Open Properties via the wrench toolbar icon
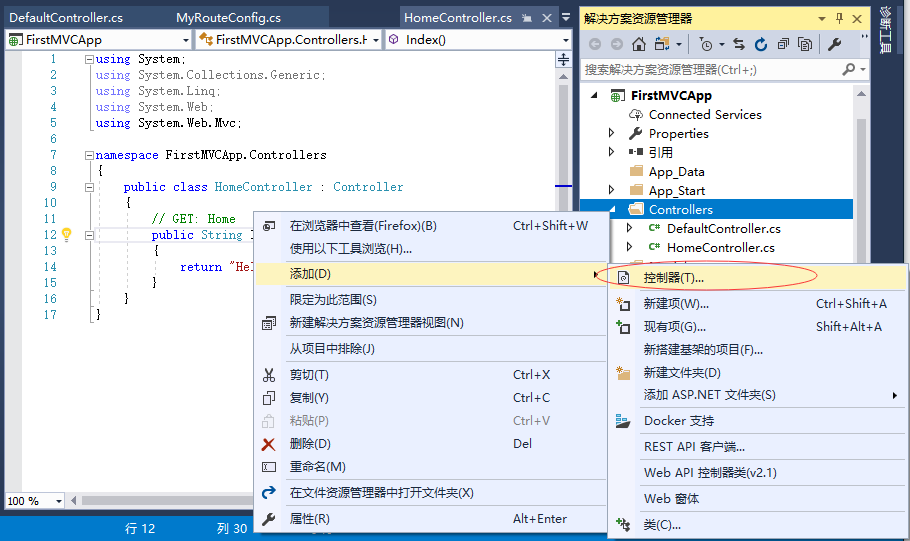 click(x=835, y=44)
